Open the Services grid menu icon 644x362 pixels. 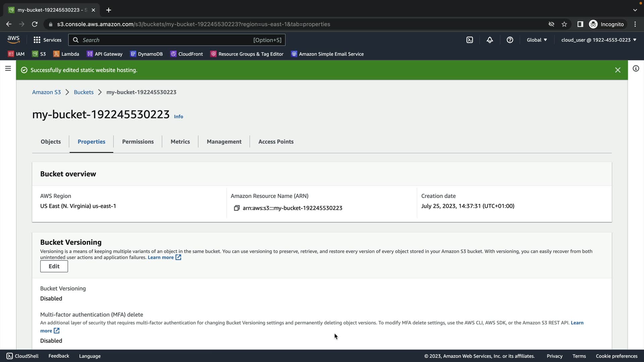point(37,40)
